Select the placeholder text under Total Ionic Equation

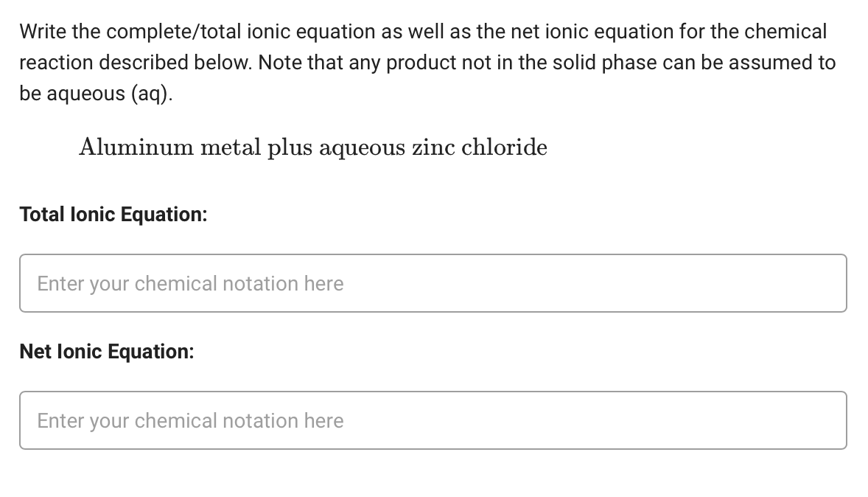[190, 283]
